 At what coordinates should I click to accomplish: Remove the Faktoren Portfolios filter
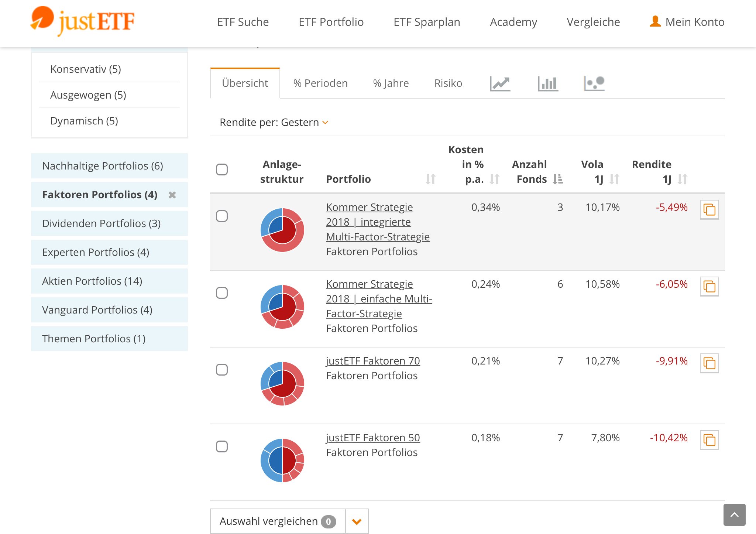pos(172,195)
